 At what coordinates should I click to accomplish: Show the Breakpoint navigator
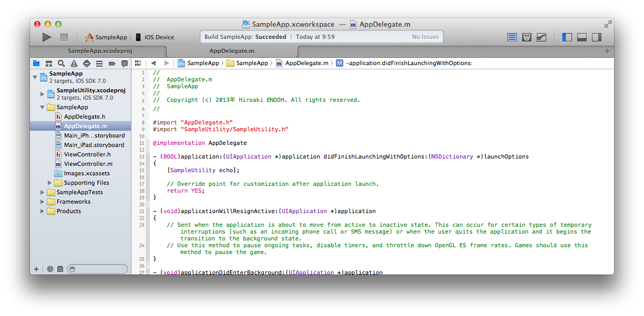(x=112, y=64)
